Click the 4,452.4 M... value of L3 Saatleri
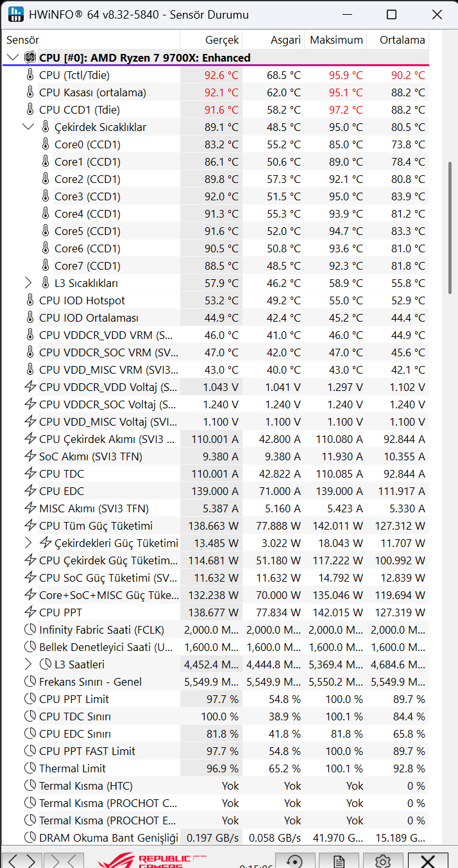The image size is (458, 868). (x=212, y=664)
